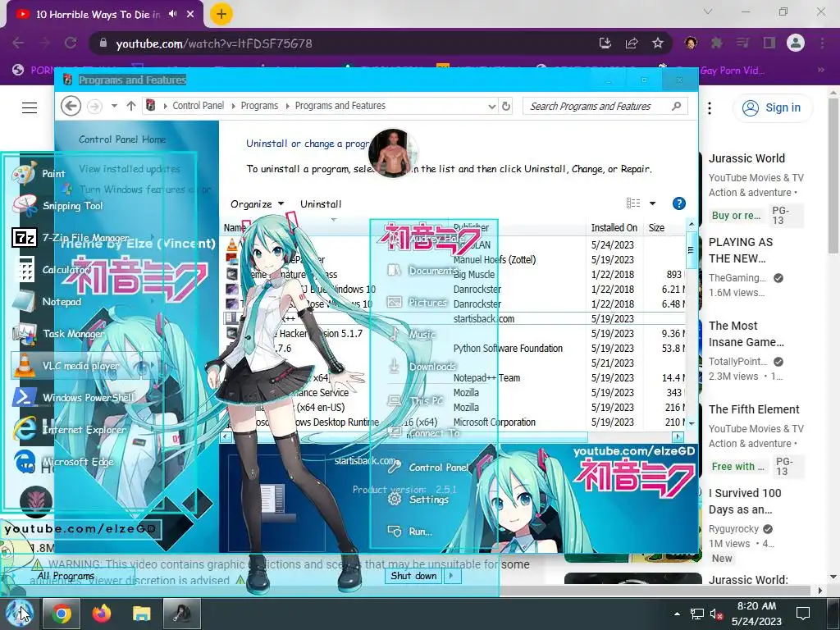Open the Programs and Features help icon
The height and width of the screenshot is (630, 840).
pyautogui.click(x=678, y=203)
